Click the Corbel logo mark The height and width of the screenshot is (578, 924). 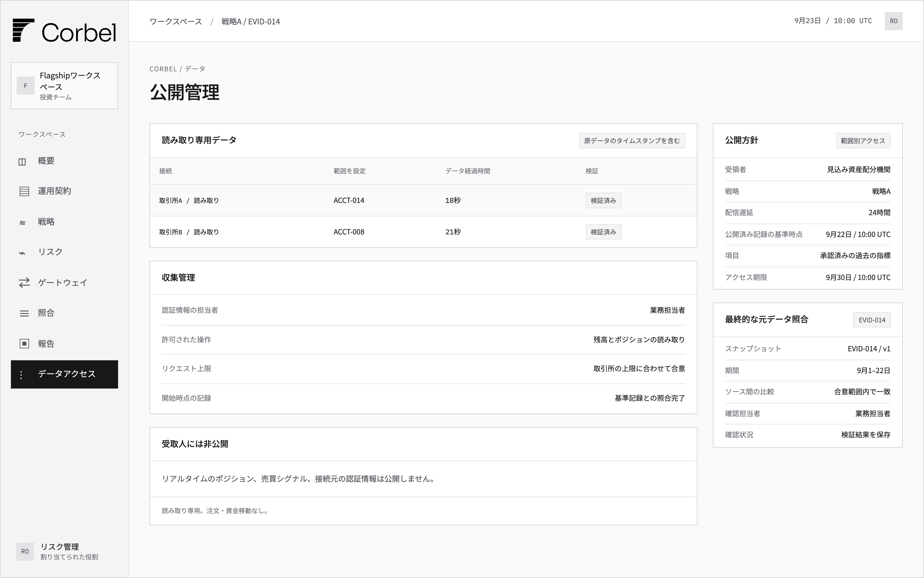pyautogui.click(x=24, y=30)
